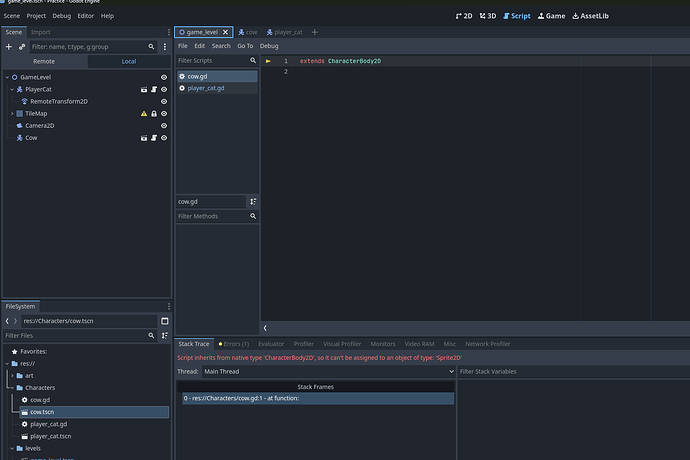Screen dimensions: 690x460
Task: Click the Add Child Node plus icon
Action: [x=9, y=47]
